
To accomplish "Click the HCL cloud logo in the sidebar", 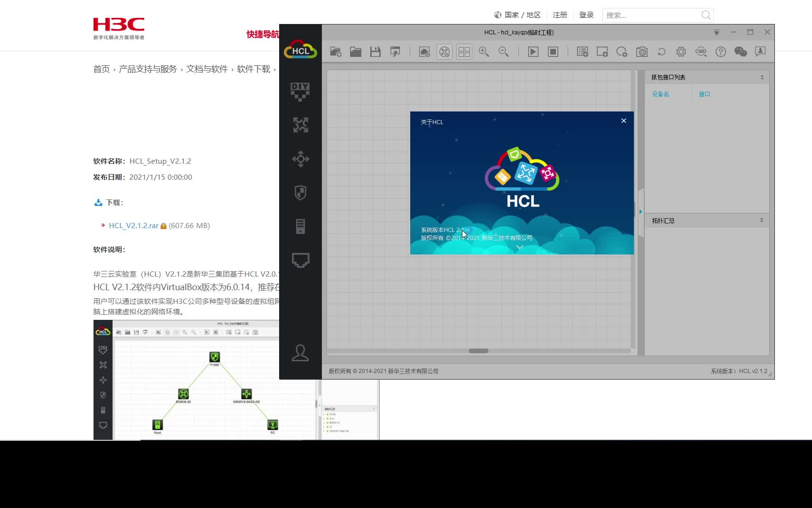I will (300, 49).
